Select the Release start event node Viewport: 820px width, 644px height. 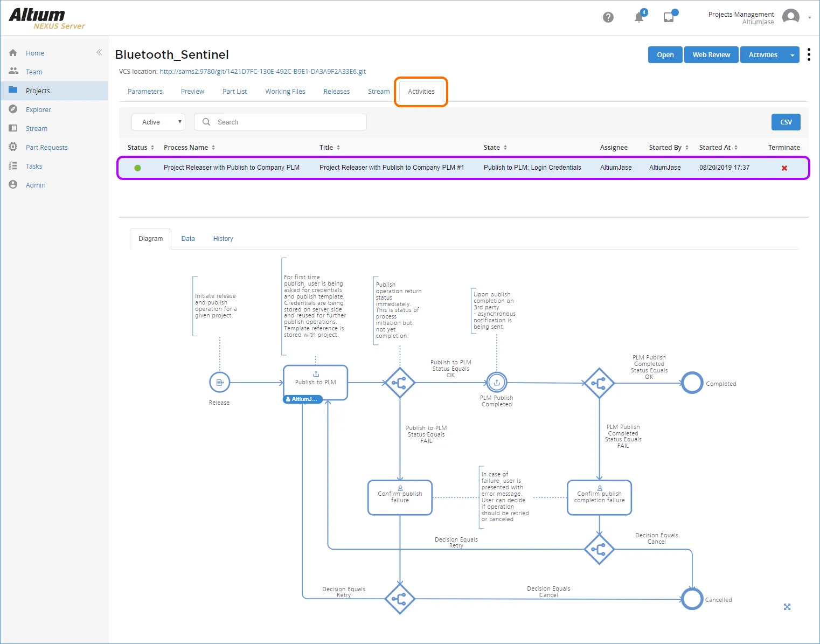pyautogui.click(x=220, y=383)
